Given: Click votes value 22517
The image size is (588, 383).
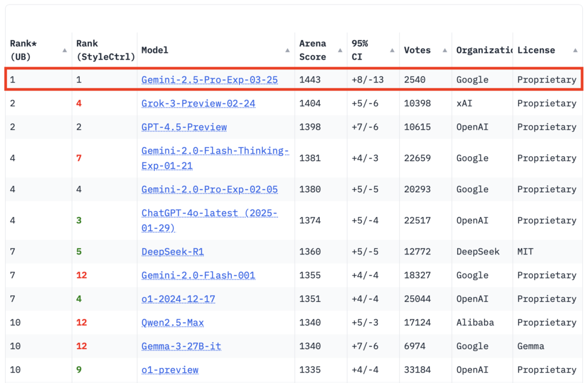Looking at the screenshot, I should tap(417, 220).
